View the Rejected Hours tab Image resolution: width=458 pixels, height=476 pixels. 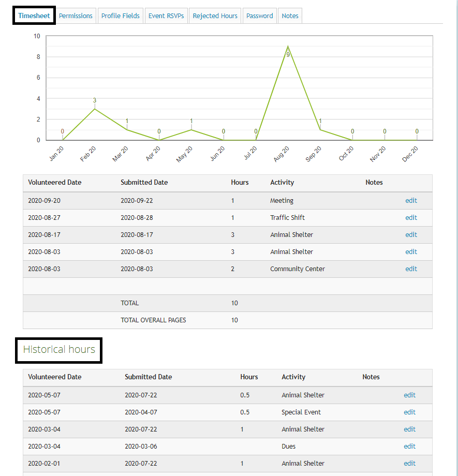(x=215, y=16)
